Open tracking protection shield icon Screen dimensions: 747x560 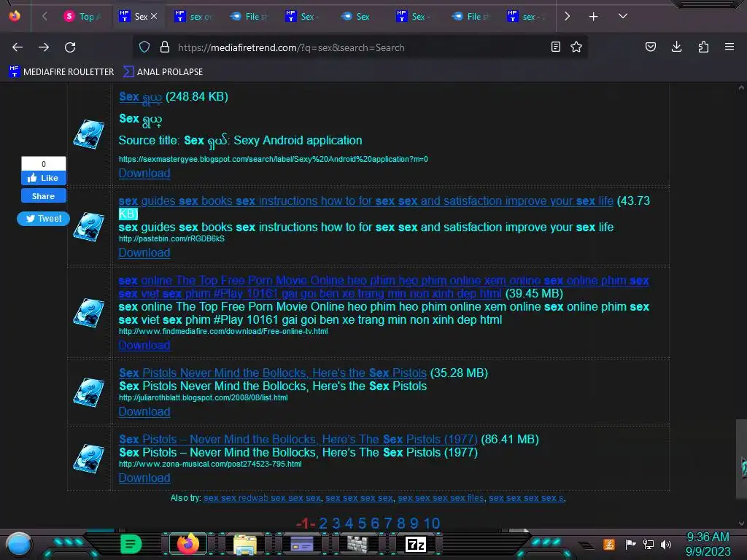[x=144, y=47]
